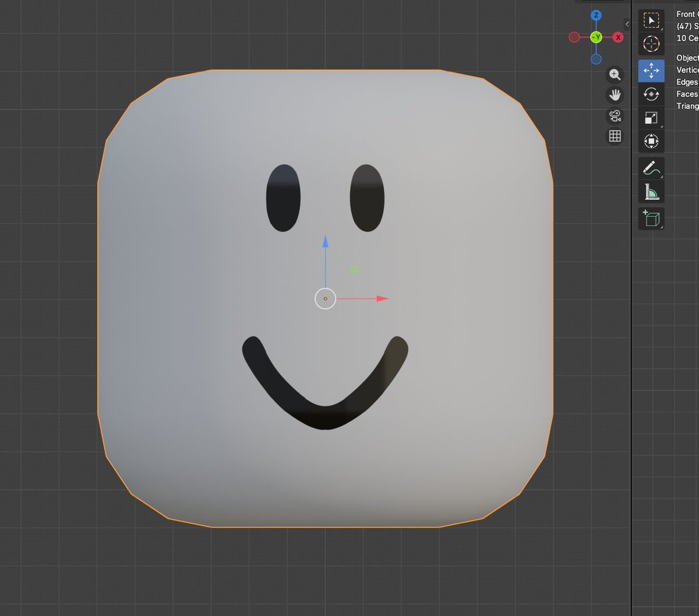Click the 'Faces' statistics label
Screen dimensions: 699x616
pos(687,94)
